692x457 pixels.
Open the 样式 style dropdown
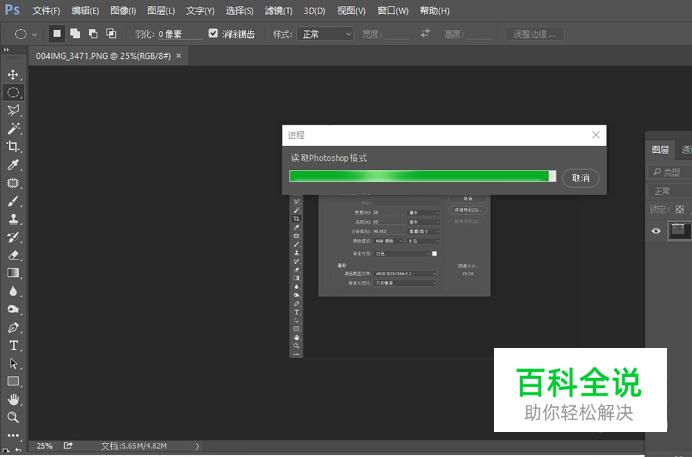tap(326, 34)
